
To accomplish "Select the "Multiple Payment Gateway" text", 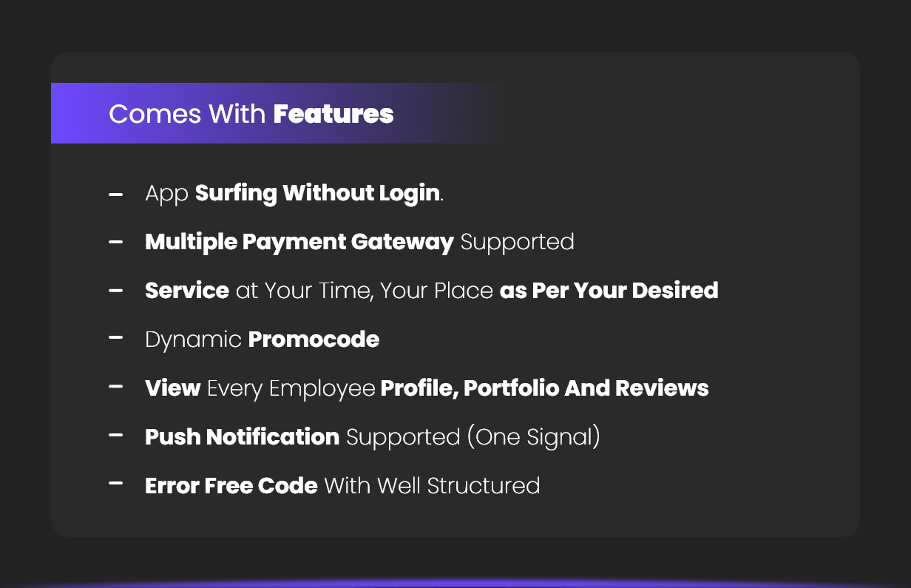I will click(x=299, y=242).
